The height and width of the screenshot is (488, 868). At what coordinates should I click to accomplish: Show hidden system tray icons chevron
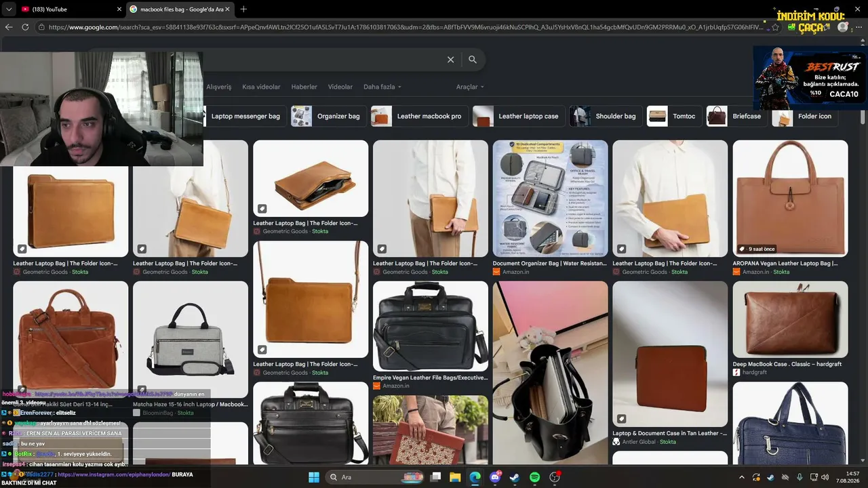coord(741,477)
